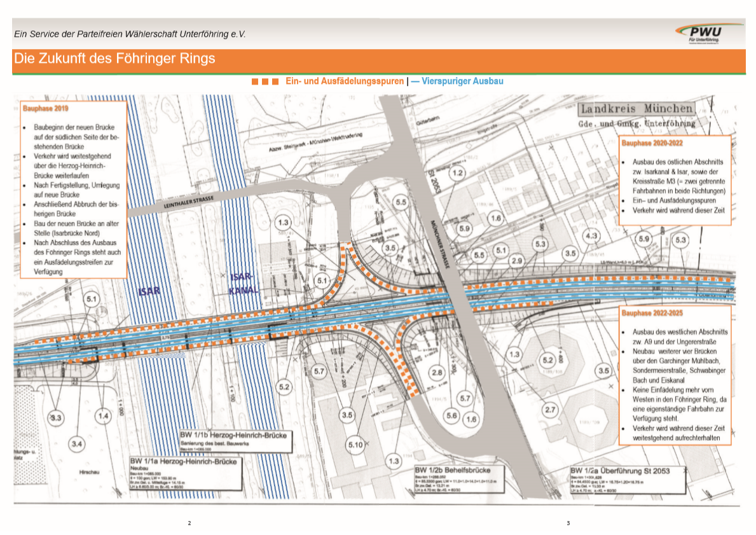Click the PWU logo in the header
This screenshot has height=535, width=756.
[x=709, y=33]
